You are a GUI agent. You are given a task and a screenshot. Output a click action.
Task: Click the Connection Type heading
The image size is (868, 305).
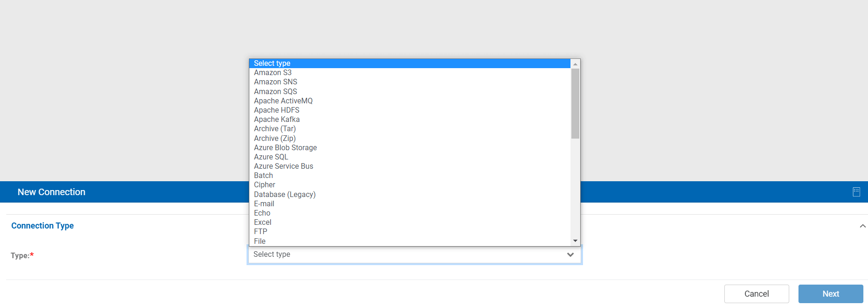[x=43, y=226]
